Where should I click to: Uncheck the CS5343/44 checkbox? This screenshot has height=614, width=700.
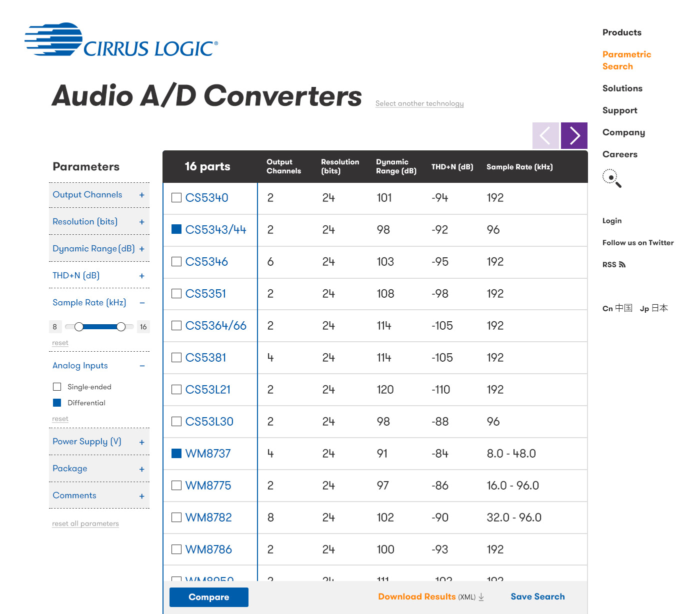[x=176, y=229]
